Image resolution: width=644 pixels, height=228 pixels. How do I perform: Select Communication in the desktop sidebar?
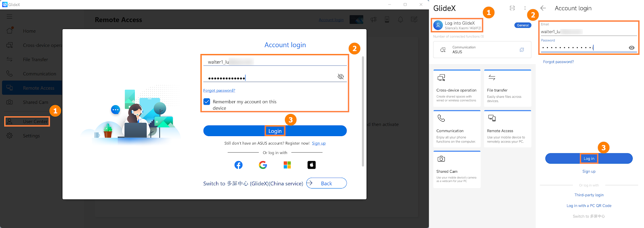[32, 74]
